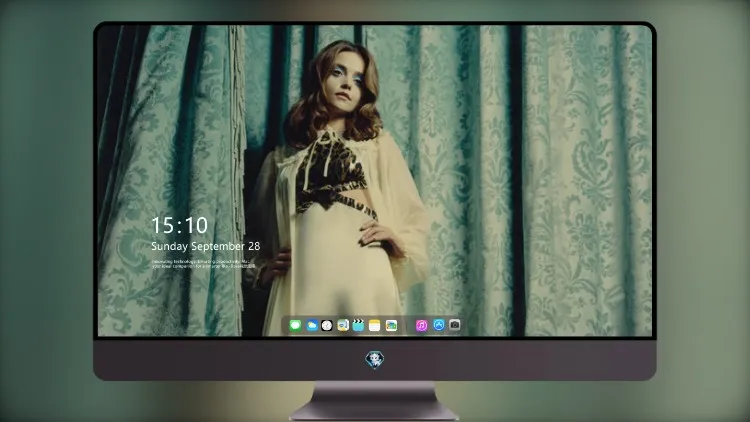The width and height of the screenshot is (750, 422).
Task: Open the Maps app icon
Action: [343, 325]
